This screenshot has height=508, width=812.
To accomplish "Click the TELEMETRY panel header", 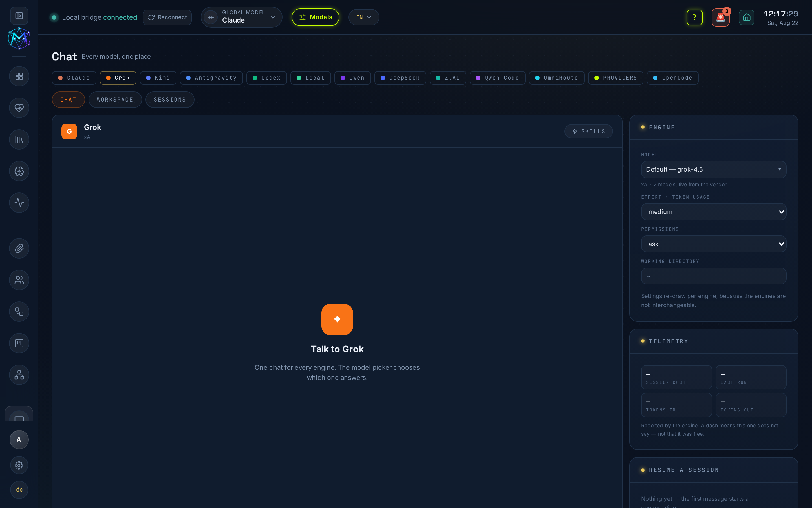I will [x=714, y=341].
